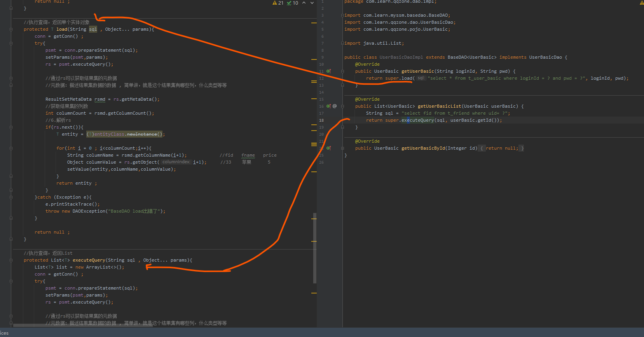Viewport: 644px width, 337px height.
Task: Click the implements-method gutter icon beside getUserBasicById
Action: click(x=328, y=148)
